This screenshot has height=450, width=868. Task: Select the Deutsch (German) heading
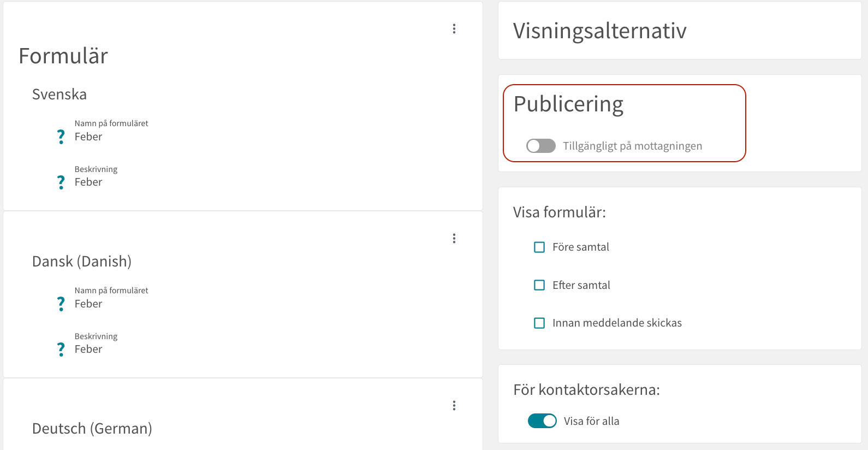point(92,429)
